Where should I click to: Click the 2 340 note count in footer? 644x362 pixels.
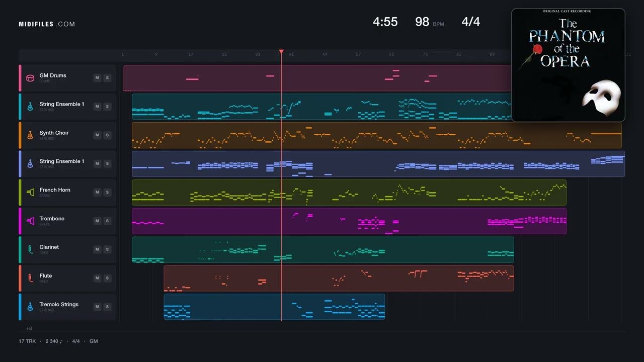pos(54,341)
